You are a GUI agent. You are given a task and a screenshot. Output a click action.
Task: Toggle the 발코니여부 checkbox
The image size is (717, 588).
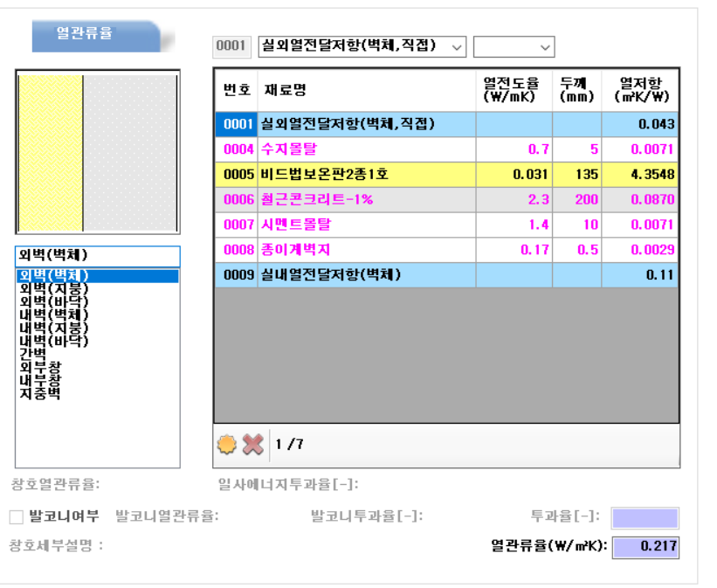(x=17, y=517)
